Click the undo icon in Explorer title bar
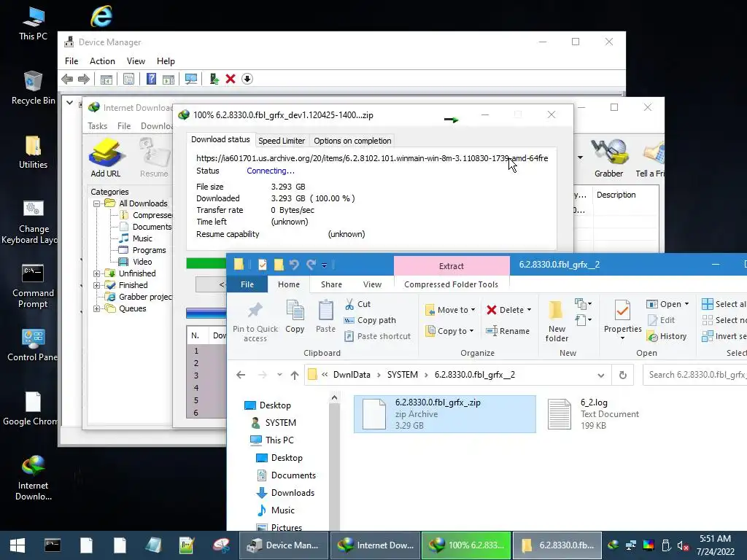This screenshot has width=747, height=560. tap(294, 265)
